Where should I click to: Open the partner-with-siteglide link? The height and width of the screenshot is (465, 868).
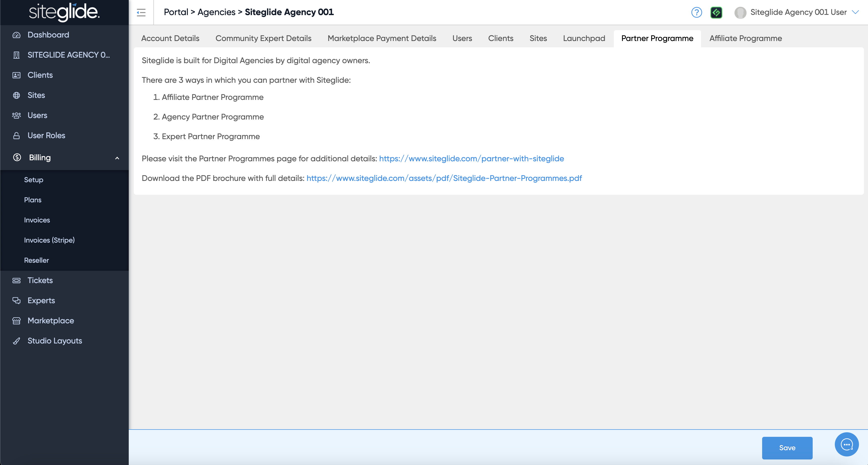click(471, 159)
